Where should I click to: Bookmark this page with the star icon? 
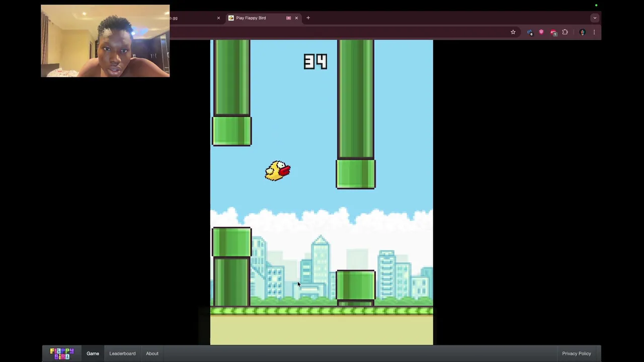pyautogui.click(x=513, y=32)
